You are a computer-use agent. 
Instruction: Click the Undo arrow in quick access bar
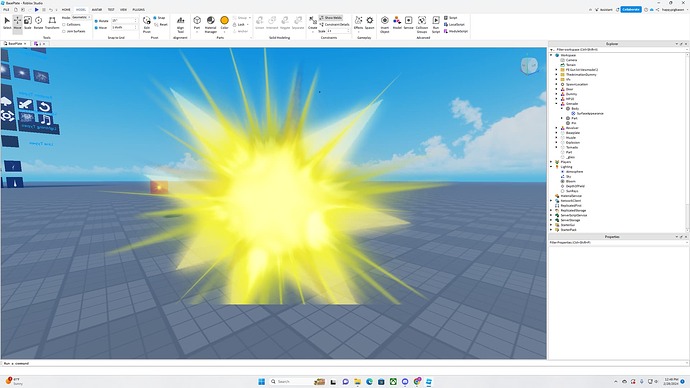tap(51, 9)
